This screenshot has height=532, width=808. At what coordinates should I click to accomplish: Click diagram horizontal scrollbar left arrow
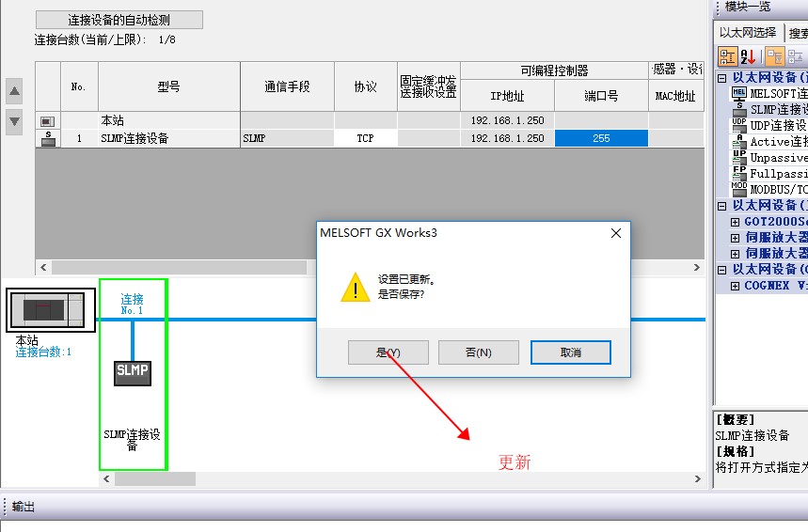point(106,479)
